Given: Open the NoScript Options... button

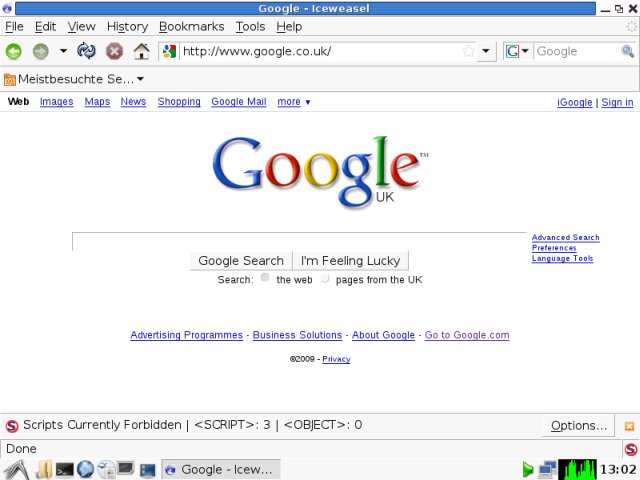Looking at the screenshot, I should pyautogui.click(x=579, y=426).
